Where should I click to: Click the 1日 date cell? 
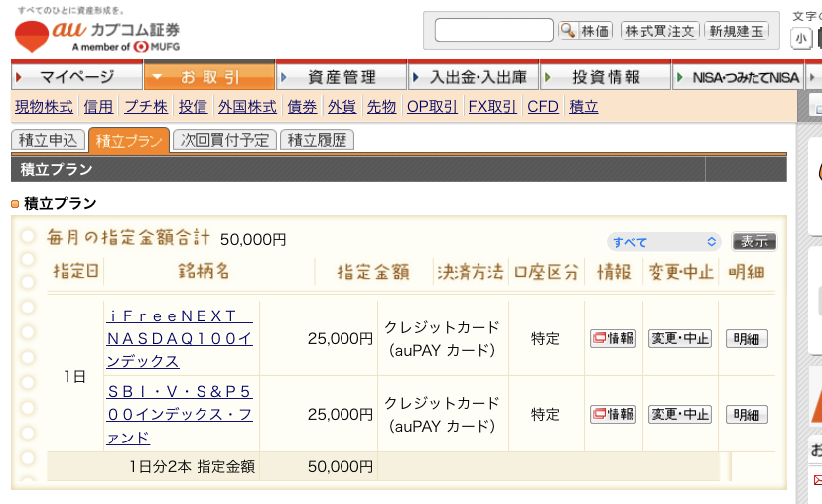pyautogui.click(x=74, y=376)
